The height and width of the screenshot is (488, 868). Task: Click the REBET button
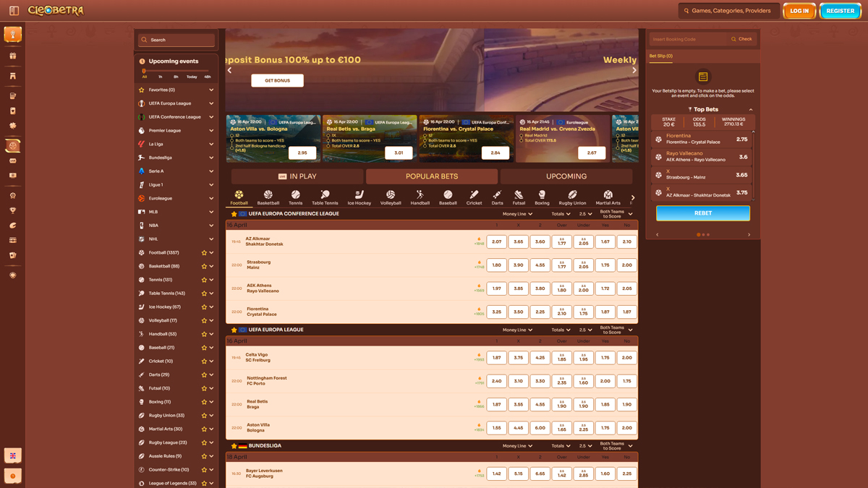click(x=703, y=213)
